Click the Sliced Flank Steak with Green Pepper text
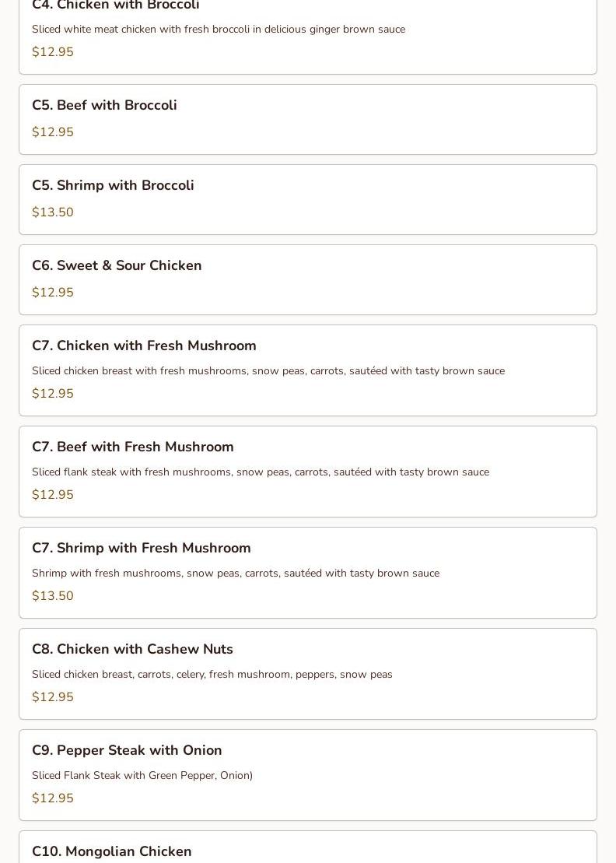Viewport: 616px width, 863px height. click(142, 776)
